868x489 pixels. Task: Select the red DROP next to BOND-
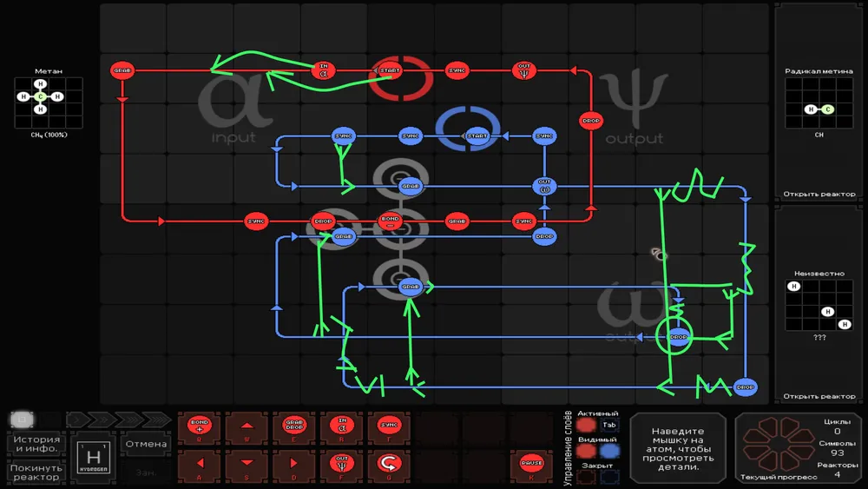coord(323,221)
